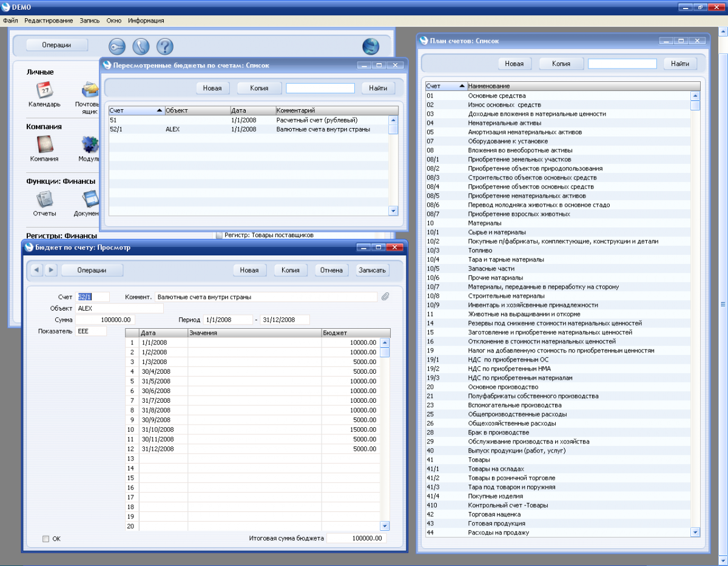Click the Наименование column header in План счетов

583,86
